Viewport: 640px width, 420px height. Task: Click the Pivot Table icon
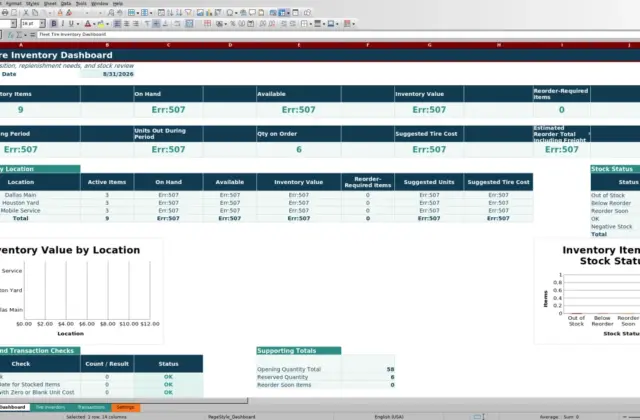tap(218, 13)
